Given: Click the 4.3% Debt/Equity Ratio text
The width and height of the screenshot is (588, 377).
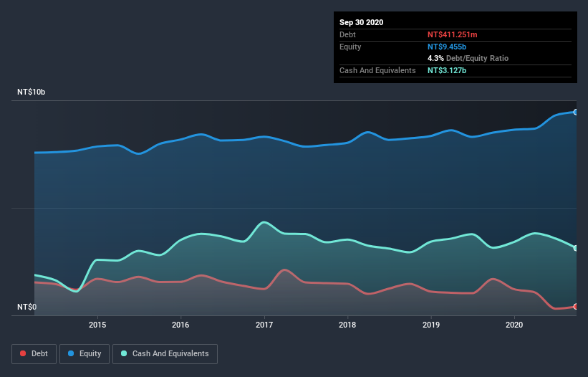Looking at the screenshot, I should tap(468, 59).
